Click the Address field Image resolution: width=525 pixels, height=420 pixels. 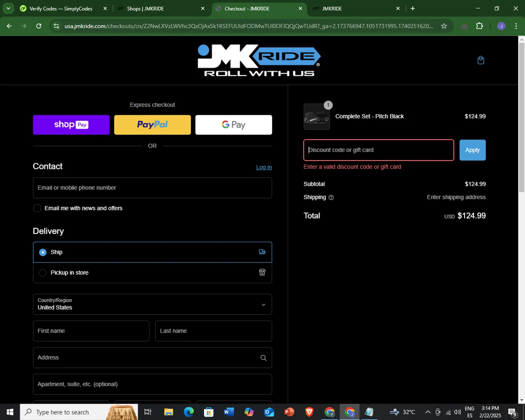coord(152,358)
